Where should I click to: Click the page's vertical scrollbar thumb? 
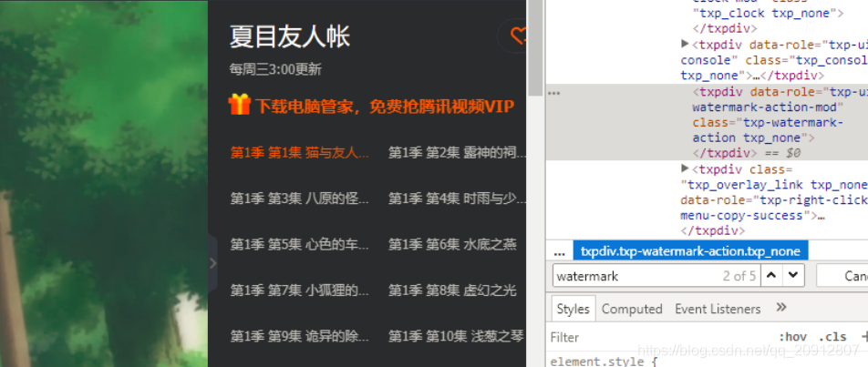pos(536,48)
